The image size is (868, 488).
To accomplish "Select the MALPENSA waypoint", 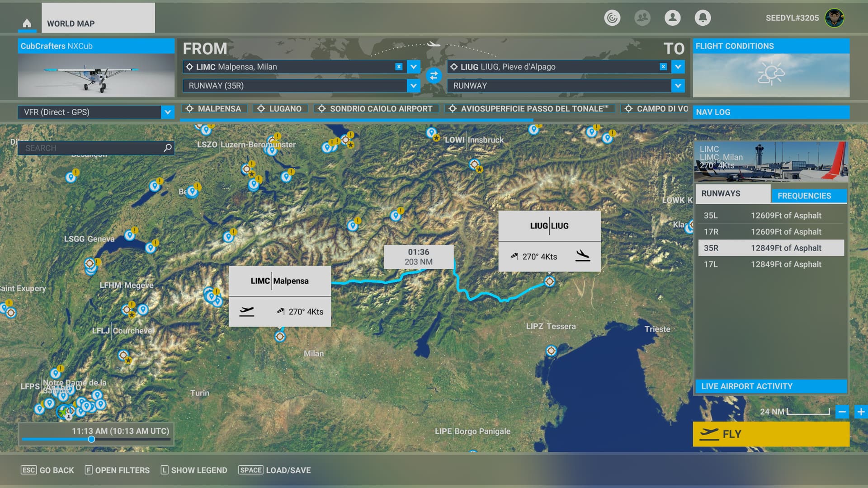I will (214, 109).
